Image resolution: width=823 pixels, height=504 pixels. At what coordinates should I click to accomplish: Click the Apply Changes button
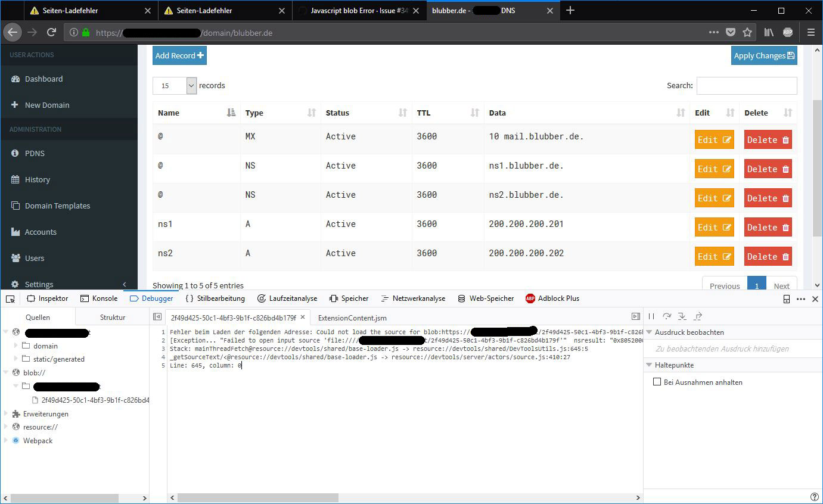(x=764, y=55)
